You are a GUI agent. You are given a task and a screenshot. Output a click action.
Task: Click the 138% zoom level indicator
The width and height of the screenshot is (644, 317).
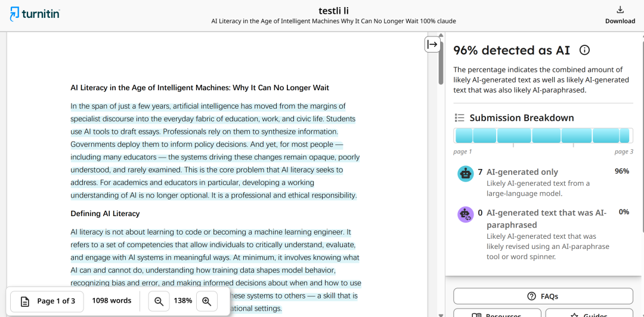point(183,300)
